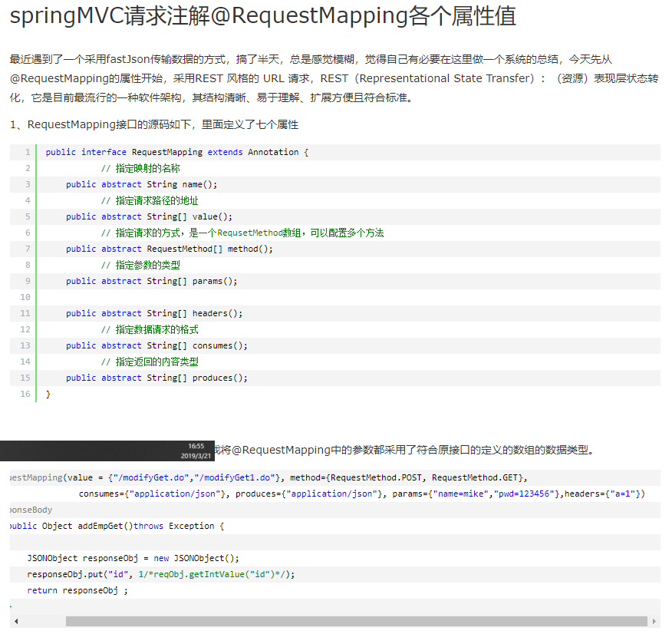Click the comment "// 指定参数的类型"
The height and width of the screenshot is (634, 672).
point(140,265)
